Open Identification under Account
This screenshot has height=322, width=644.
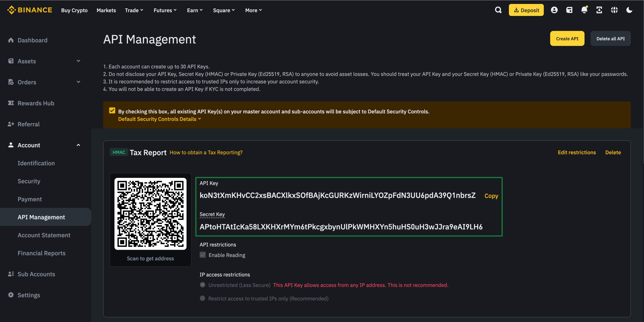coord(36,163)
